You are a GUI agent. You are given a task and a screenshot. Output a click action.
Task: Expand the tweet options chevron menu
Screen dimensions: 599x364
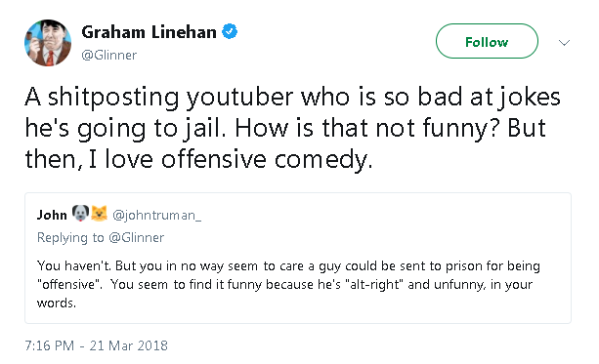point(564,42)
